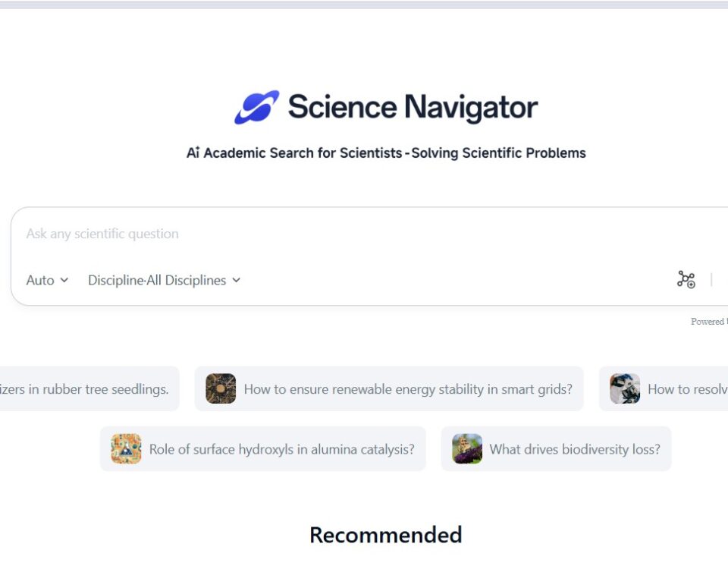The height and width of the screenshot is (569, 728).
Task: Choose the 'What drives biodiversity loss?' suggestion
Action: click(x=556, y=448)
